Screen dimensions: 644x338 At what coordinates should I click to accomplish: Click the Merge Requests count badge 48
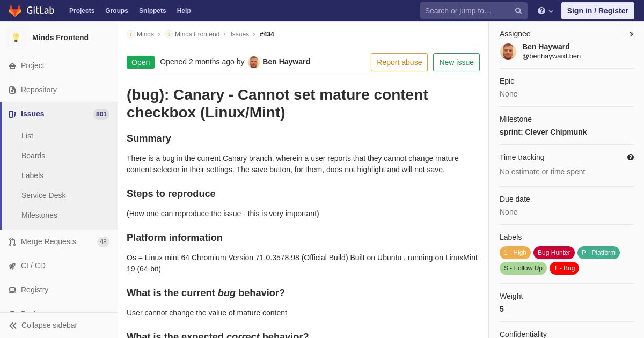pos(103,242)
